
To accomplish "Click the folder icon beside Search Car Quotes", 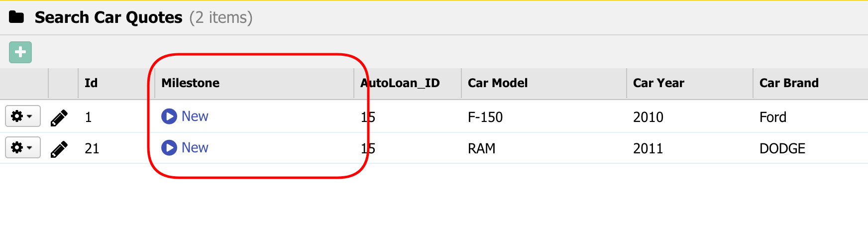I will point(16,17).
